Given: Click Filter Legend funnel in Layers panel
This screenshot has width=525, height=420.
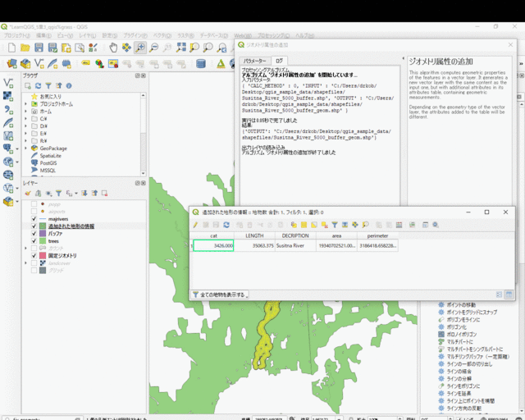Looking at the screenshot, I should tap(58, 194).
